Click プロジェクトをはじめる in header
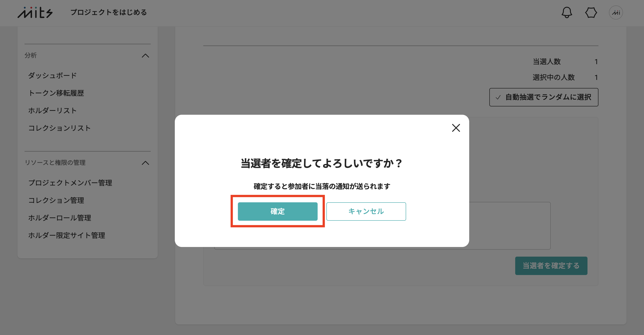 [x=108, y=12]
